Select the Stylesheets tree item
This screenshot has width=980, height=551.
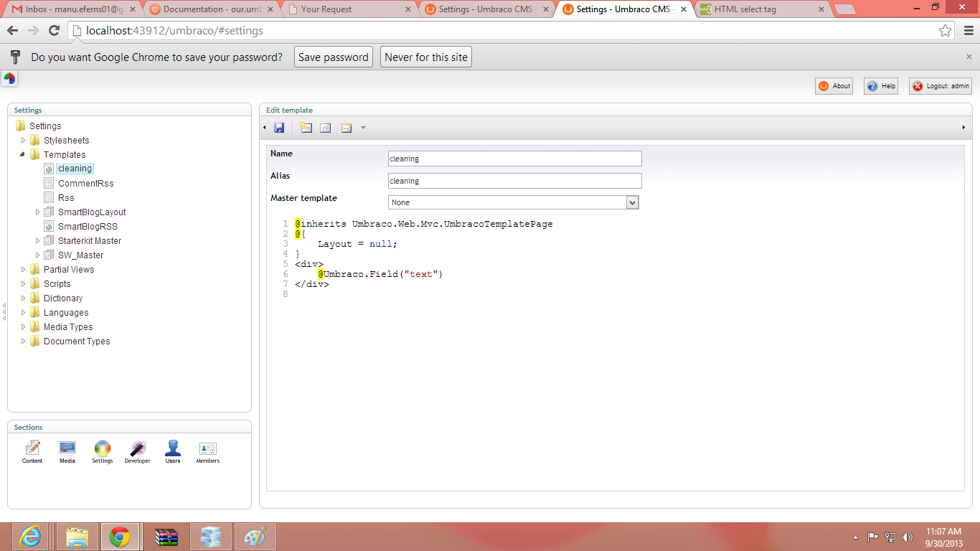(x=66, y=140)
